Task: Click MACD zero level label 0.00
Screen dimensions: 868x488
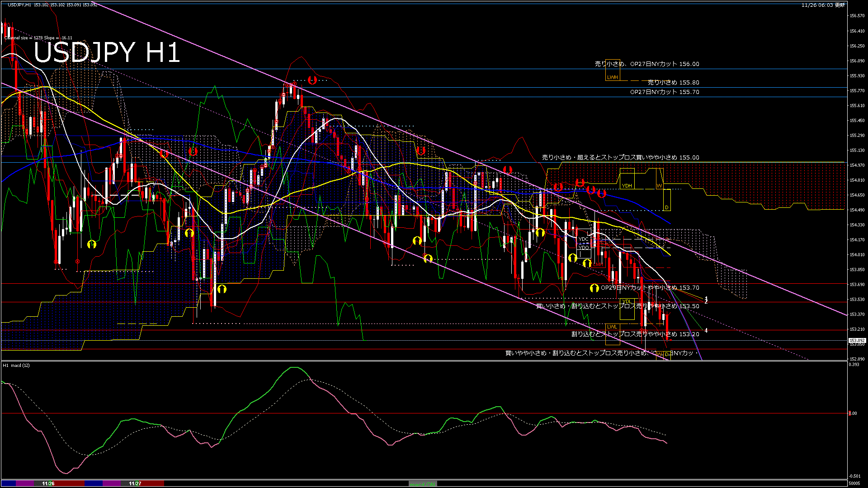Action: (853, 413)
